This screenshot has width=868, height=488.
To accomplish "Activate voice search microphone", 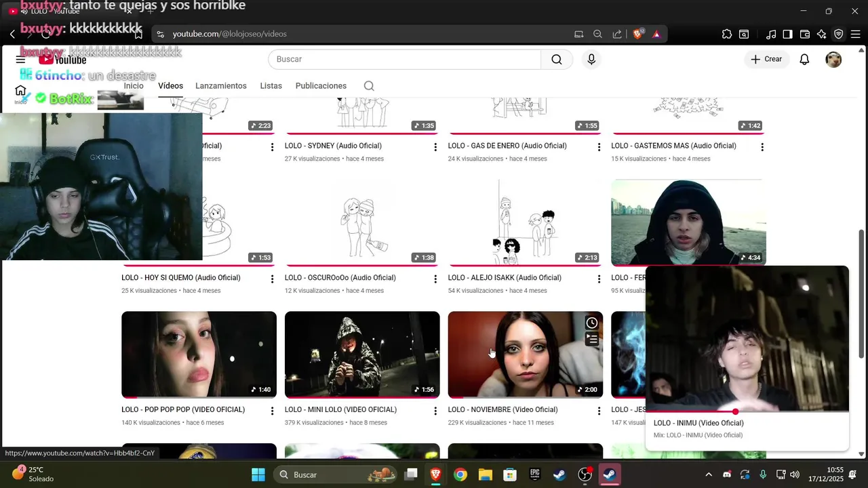I will point(591,60).
